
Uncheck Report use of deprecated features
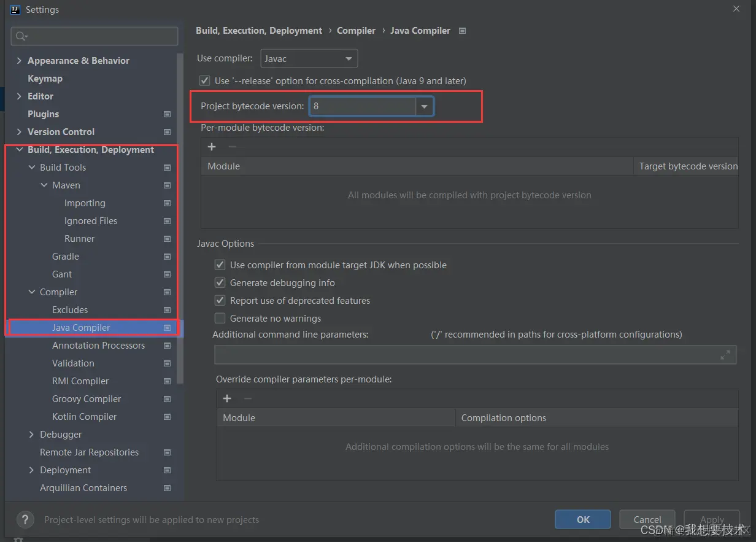pyautogui.click(x=220, y=301)
